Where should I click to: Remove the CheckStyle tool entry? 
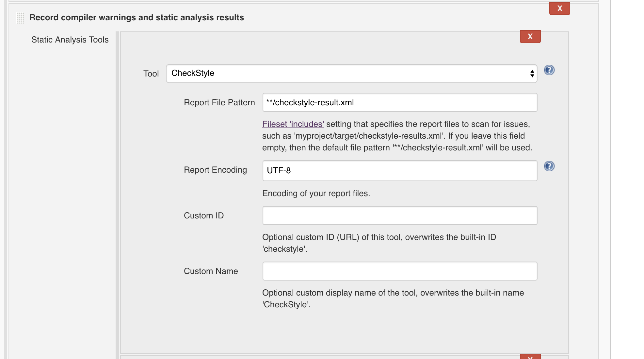(x=530, y=37)
